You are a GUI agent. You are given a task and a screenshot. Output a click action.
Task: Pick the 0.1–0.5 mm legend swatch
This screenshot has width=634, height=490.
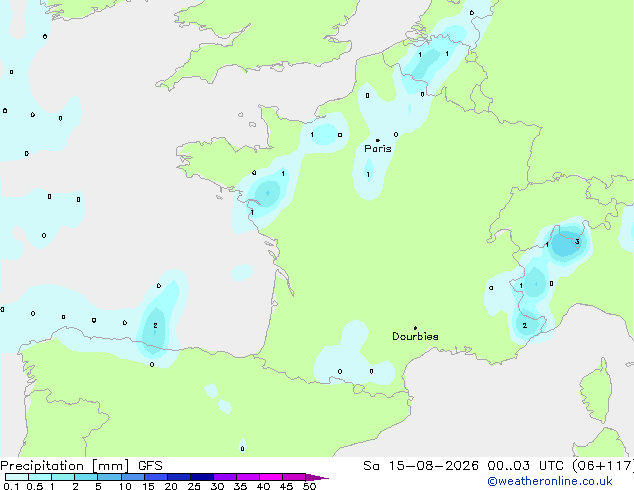coord(17,477)
